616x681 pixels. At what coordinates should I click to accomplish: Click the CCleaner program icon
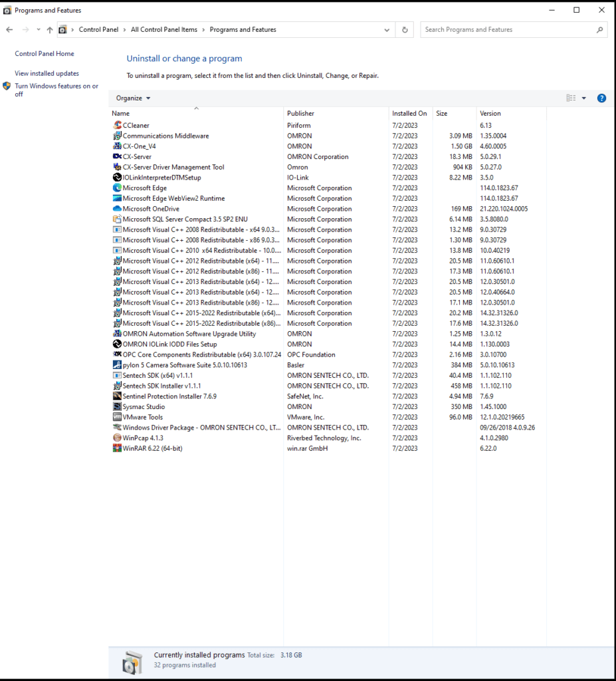tap(117, 125)
